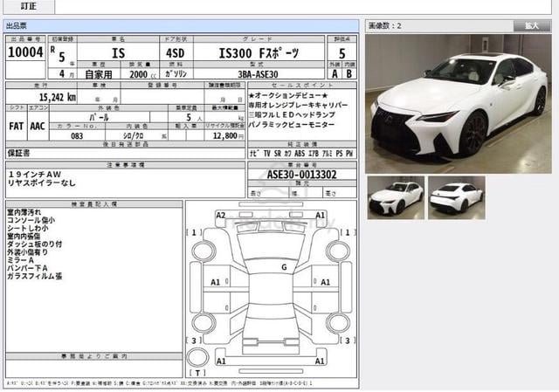Select lot number 10004
Image resolution: width=559 pixels, height=392 pixels.
[x=25, y=52]
